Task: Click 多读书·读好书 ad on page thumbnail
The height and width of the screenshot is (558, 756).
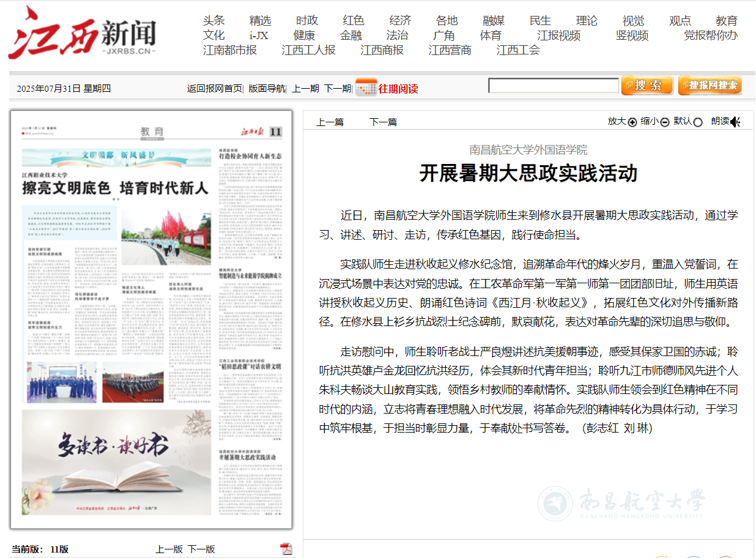Action: [117, 463]
